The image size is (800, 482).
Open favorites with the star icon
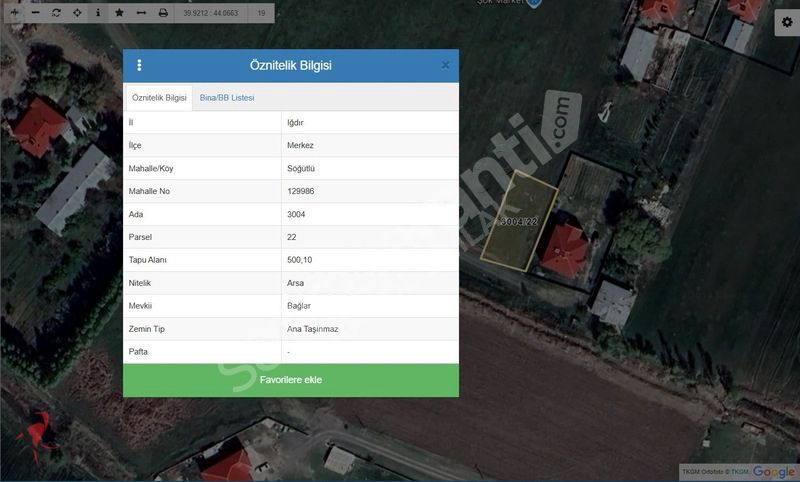click(x=119, y=13)
